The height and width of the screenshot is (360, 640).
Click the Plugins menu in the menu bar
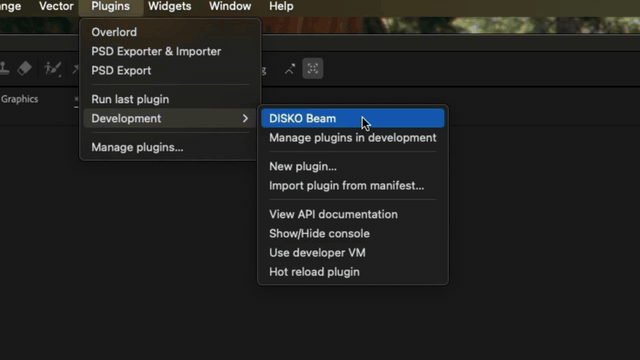pyautogui.click(x=111, y=6)
